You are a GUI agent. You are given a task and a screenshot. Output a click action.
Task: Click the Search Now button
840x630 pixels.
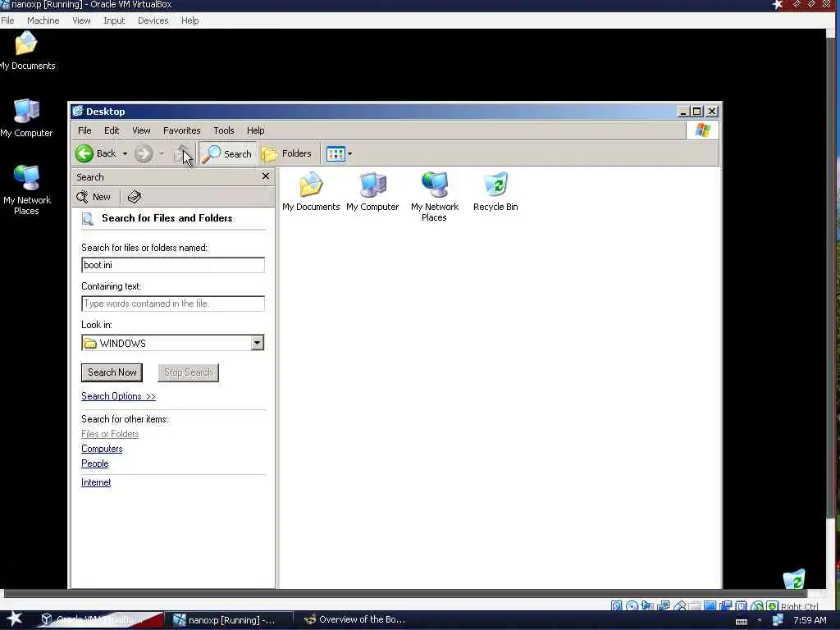(112, 372)
